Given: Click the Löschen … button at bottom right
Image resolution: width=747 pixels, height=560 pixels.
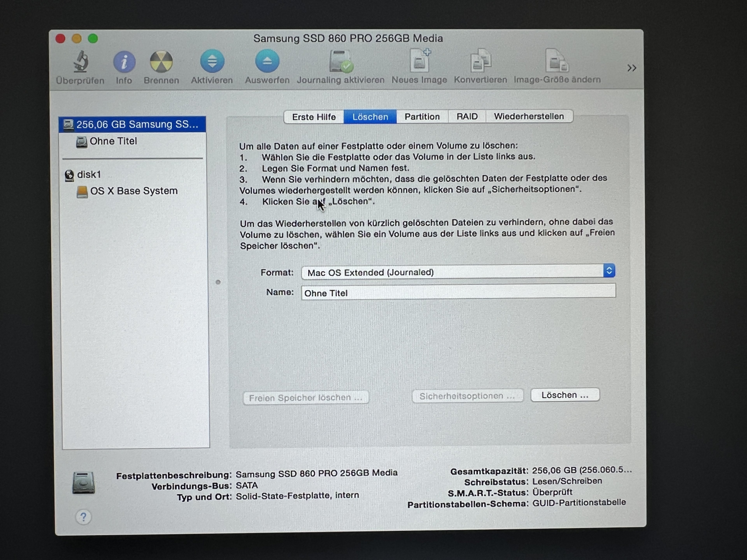Looking at the screenshot, I should point(565,395).
